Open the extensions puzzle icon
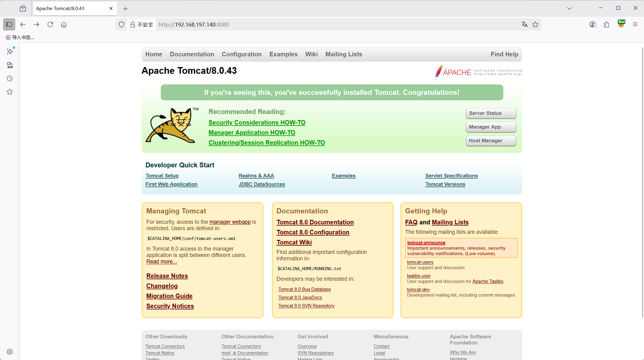 click(x=606, y=24)
